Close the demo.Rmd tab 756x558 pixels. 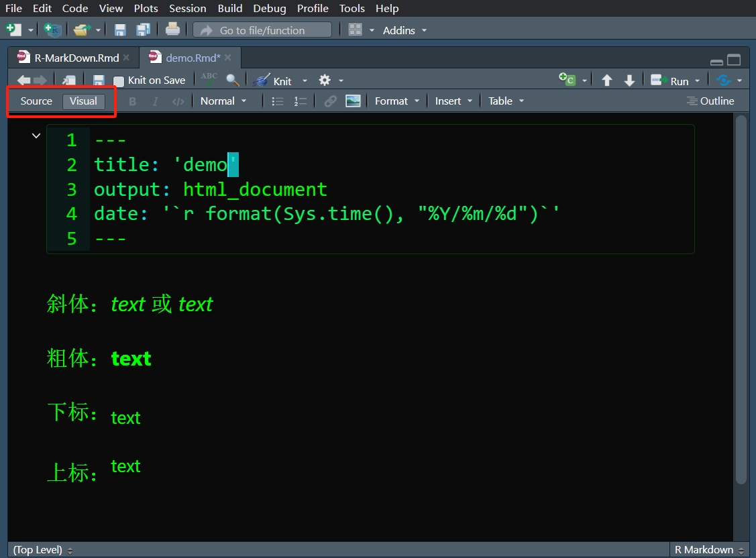(228, 57)
